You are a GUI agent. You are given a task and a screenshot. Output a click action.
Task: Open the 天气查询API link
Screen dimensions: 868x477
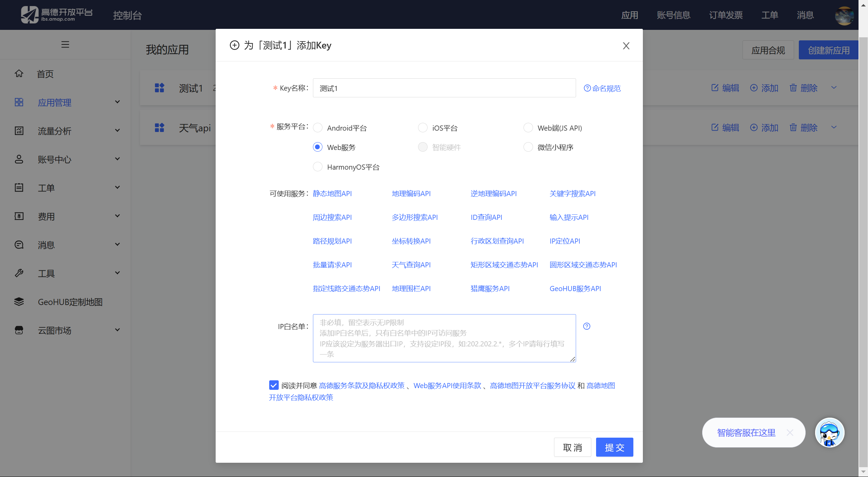[x=411, y=265]
